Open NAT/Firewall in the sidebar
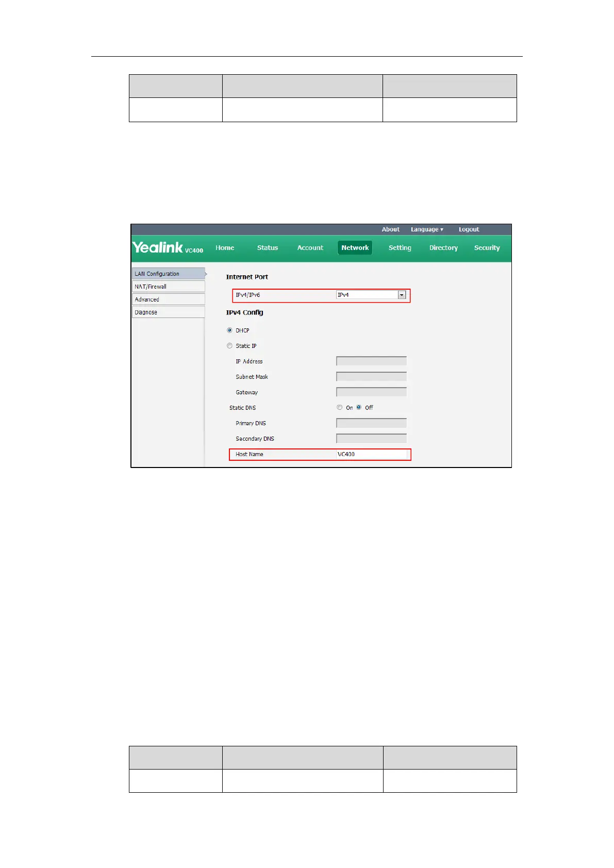 [x=169, y=287]
